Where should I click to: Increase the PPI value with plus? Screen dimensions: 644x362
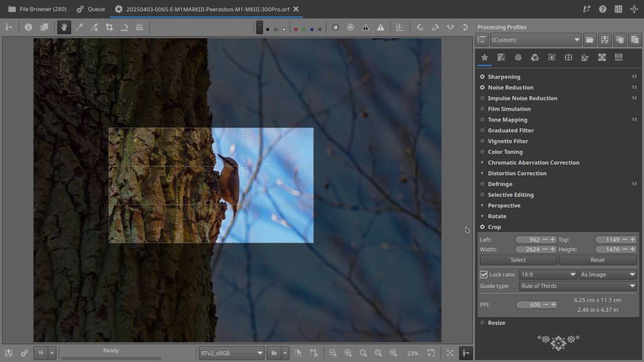click(x=553, y=305)
